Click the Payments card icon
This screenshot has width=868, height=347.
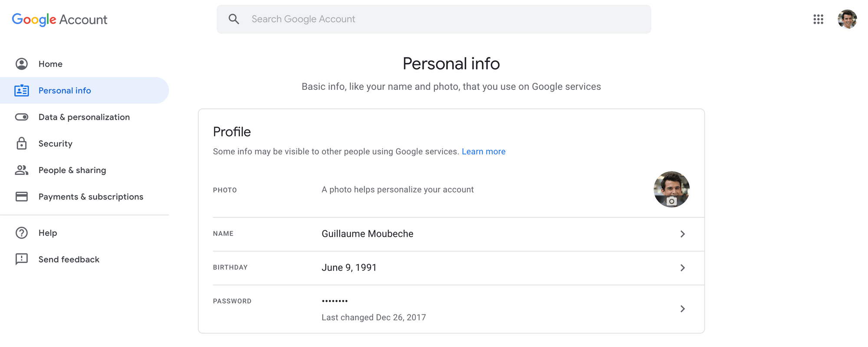(x=22, y=196)
